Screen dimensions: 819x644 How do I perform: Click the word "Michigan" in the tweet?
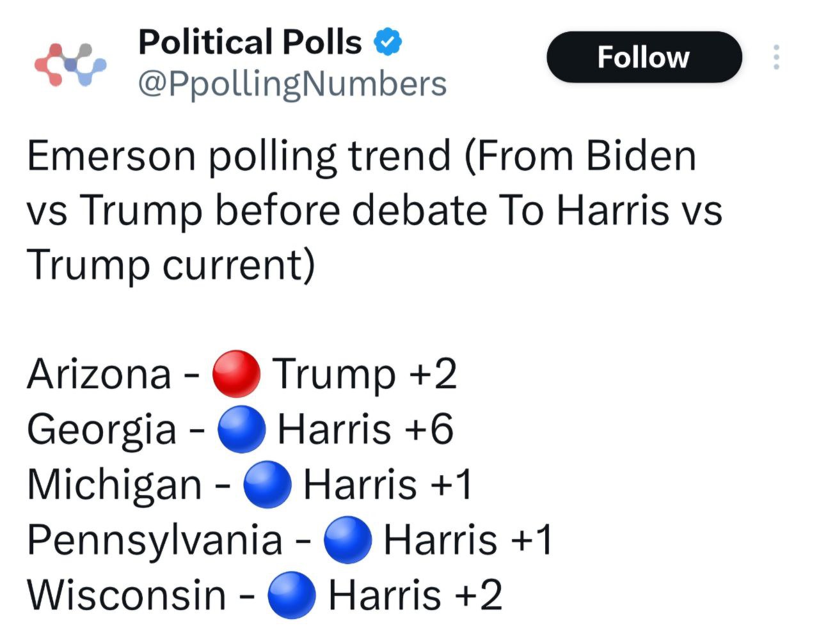[x=115, y=485]
